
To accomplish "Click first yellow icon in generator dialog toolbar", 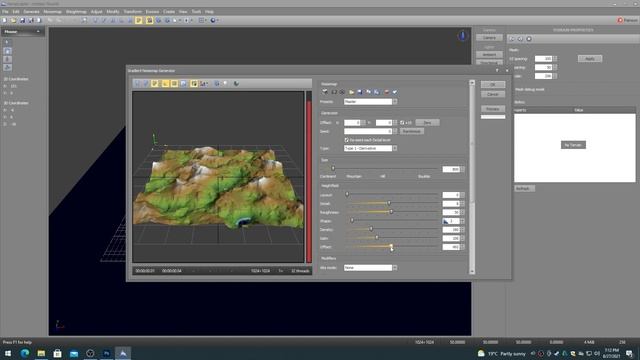I will 155,84.
